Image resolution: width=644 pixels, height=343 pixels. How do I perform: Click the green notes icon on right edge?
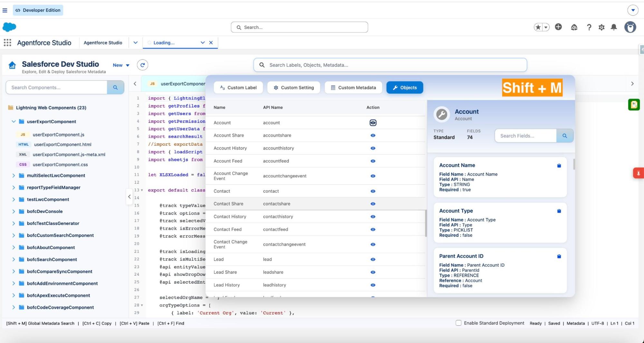[634, 105]
